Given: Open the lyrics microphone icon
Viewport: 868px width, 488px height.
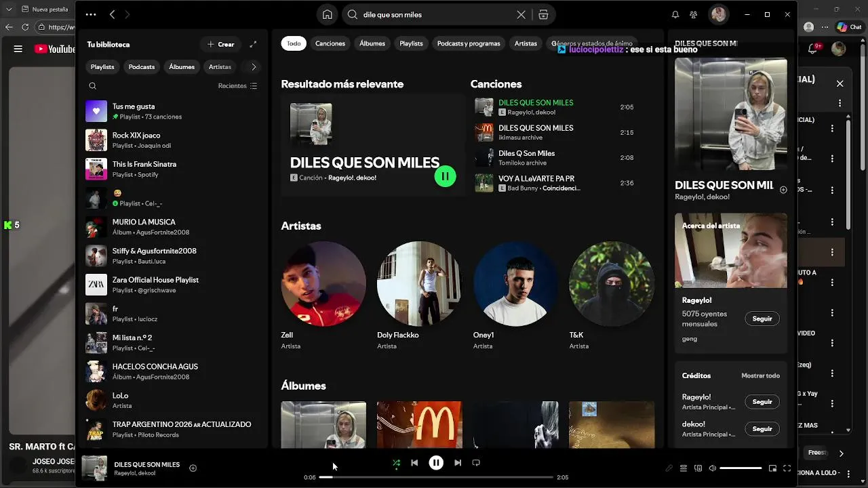Looking at the screenshot, I should 669,468.
